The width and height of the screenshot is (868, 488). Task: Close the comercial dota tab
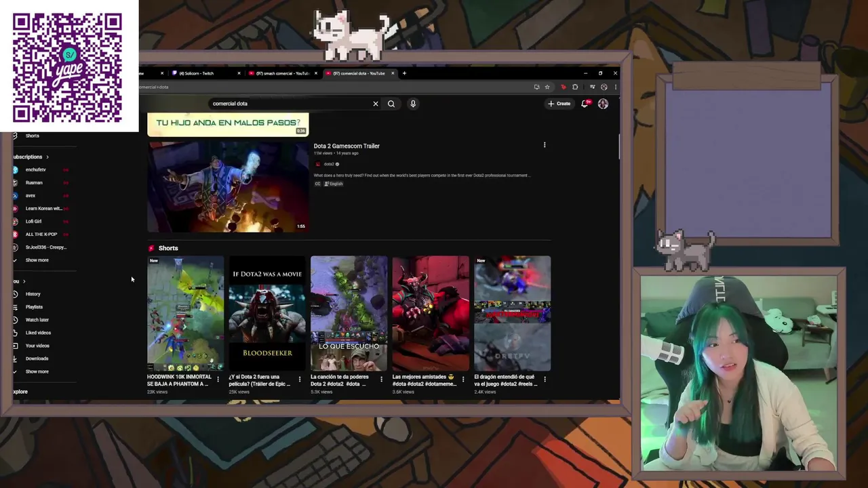(x=393, y=73)
